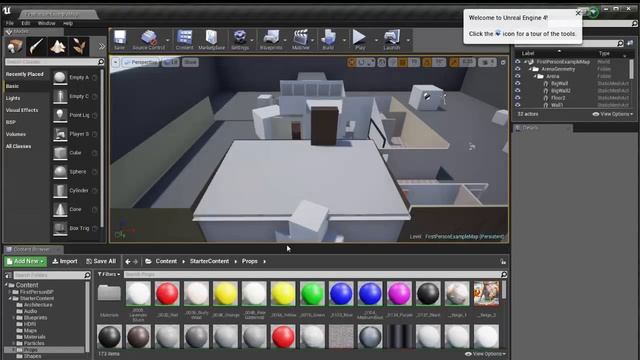The height and width of the screenshot is (360, 640).
Task: Select Place mode icon in Modes panel
Action: coord(15,46)
